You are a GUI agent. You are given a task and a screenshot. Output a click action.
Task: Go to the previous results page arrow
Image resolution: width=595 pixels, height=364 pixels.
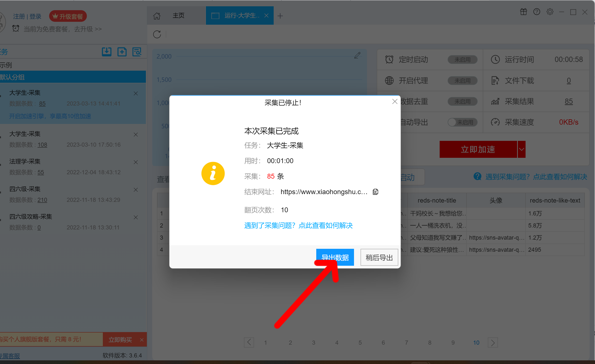coord(249,342)
